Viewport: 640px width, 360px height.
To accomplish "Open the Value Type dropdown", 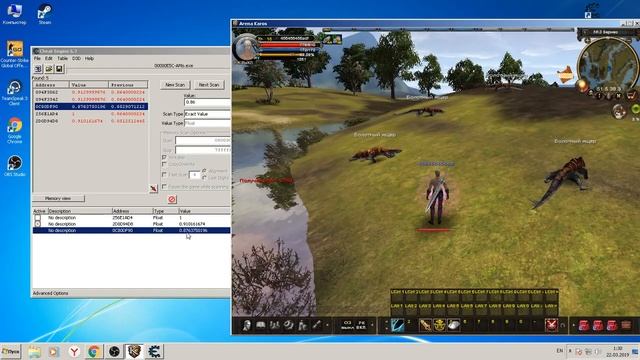I will [207, 123].
